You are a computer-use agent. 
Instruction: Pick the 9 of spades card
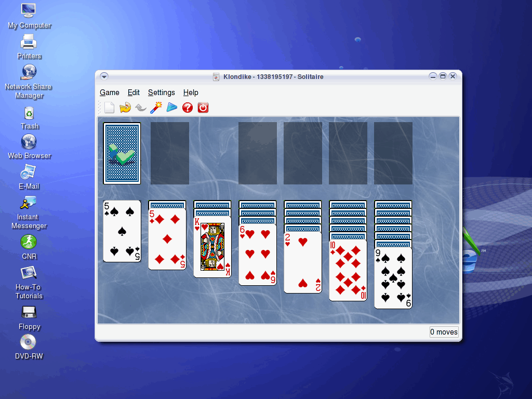pyautogui.click(x=393, y=278)
